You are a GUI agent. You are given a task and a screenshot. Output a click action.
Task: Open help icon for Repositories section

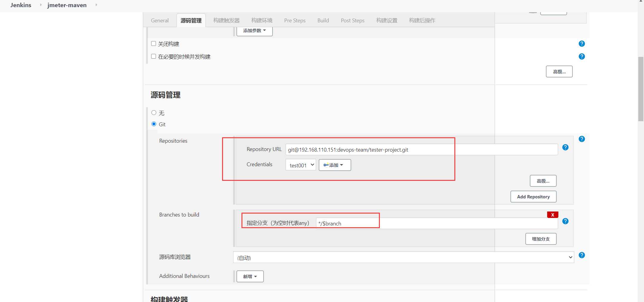tap(582, 139)
